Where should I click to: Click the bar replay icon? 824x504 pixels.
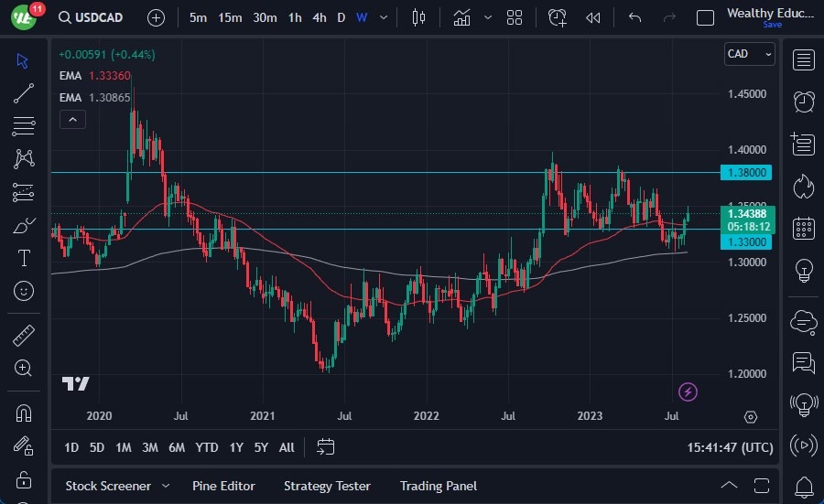pos(593,17)
